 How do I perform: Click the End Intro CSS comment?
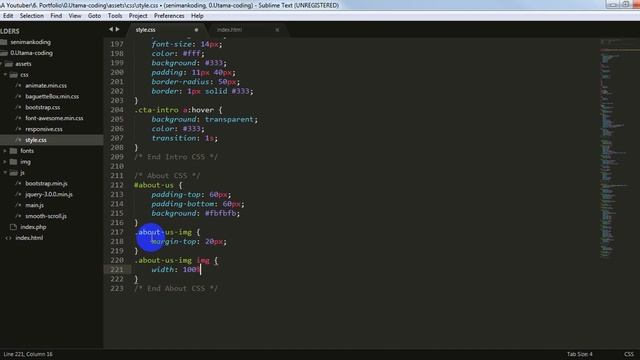pyautogui.click(x=176, y=157)
